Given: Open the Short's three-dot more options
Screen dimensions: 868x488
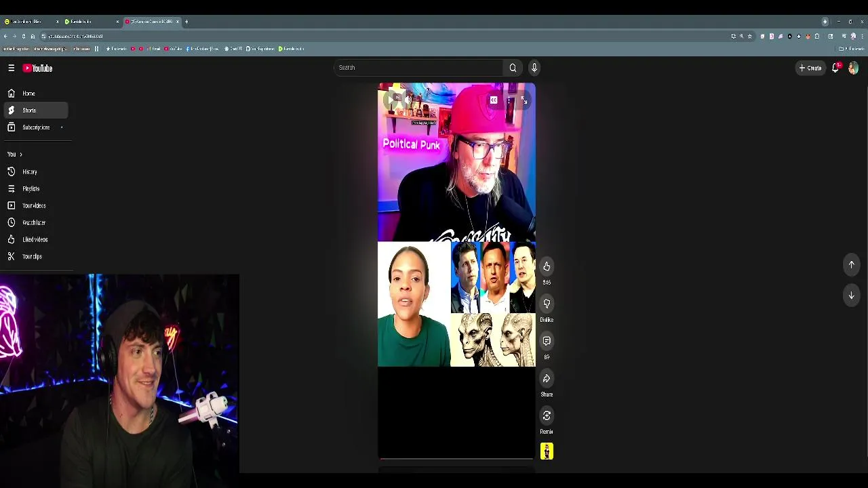Looking at the screenshot, I should tap(509, 100).
